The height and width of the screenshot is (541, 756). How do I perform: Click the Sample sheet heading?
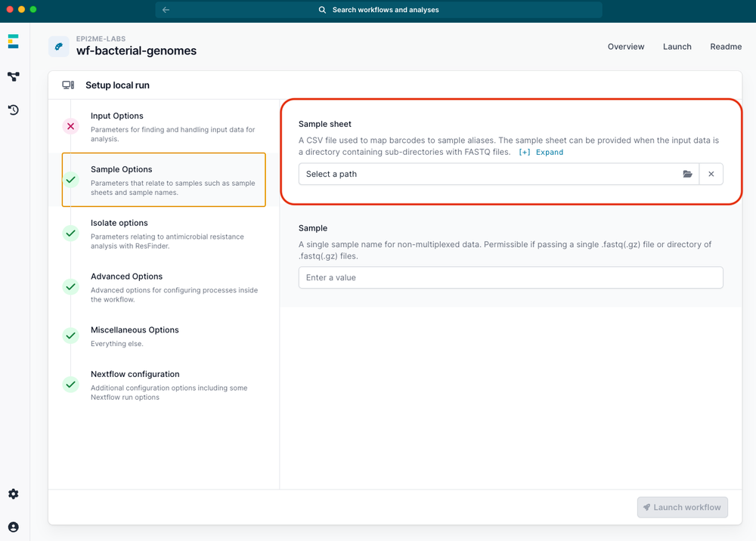click(325, 124)
